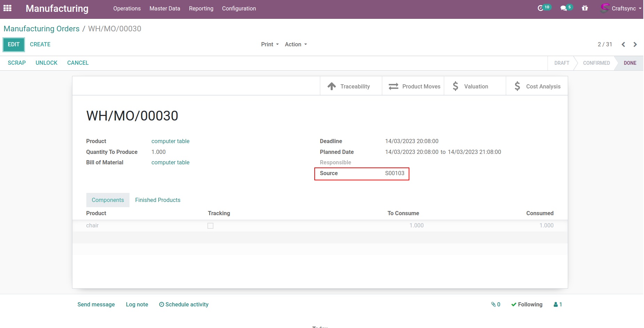The image size is (644, 328).
Task: Open the conversations chat icon
Action: tap(564, 8)
